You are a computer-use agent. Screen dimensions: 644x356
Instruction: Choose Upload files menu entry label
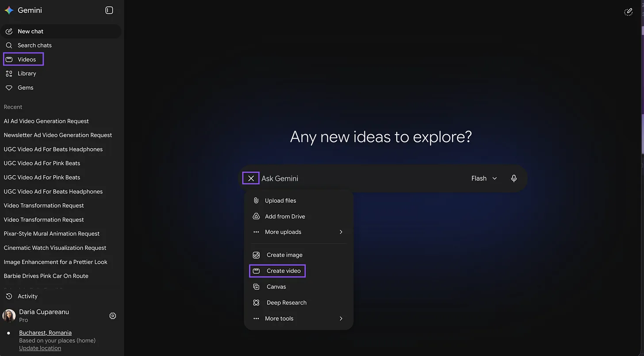[x=280, y=201]
